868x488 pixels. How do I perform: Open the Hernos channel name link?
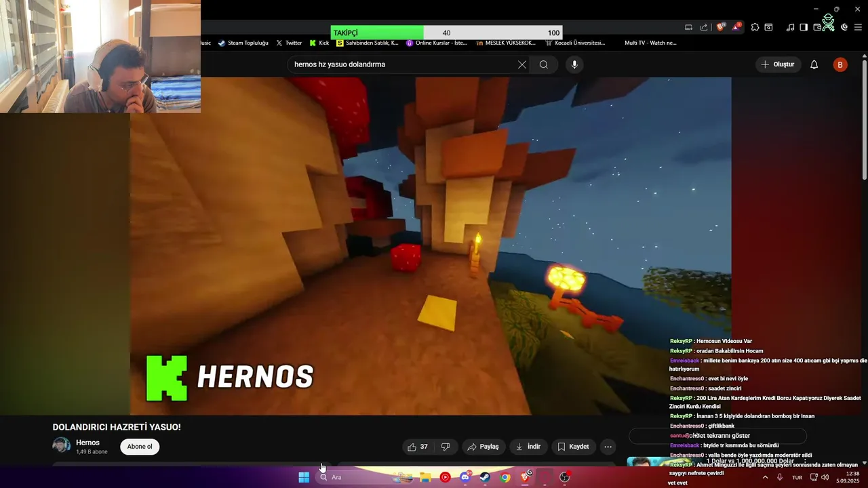(87, 443)
